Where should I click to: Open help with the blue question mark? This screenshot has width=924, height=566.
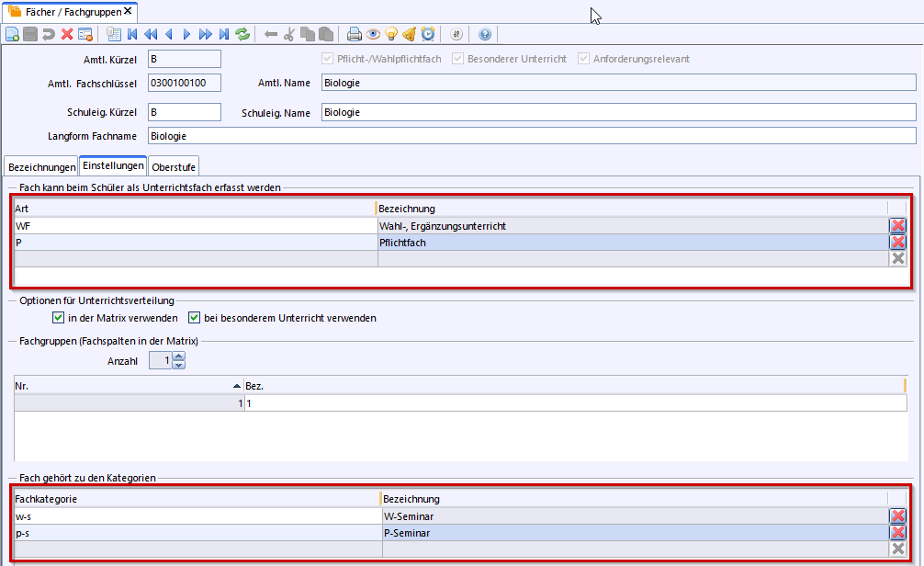pyautogui.click(x=484, y=34)
